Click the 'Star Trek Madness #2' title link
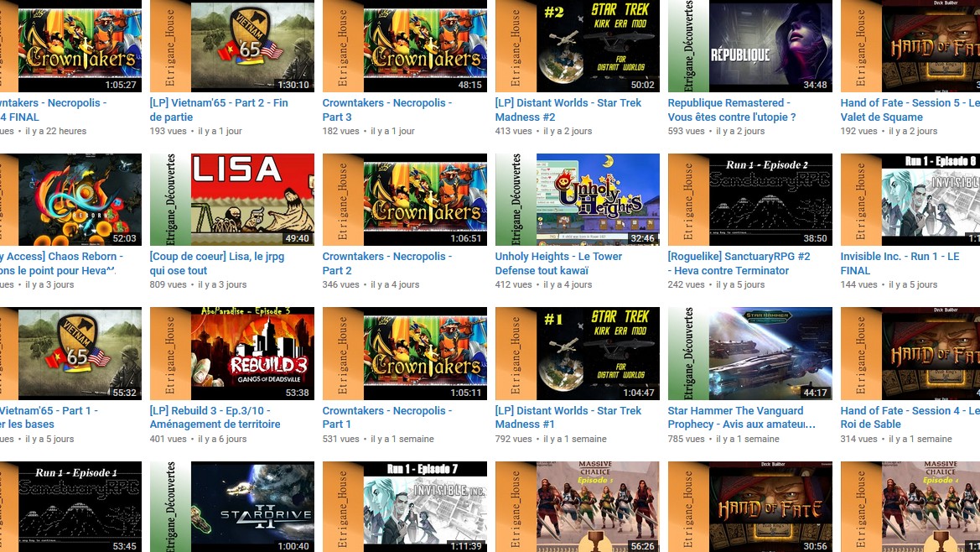Screen dimensions: 980x552 tap(568, 110)
